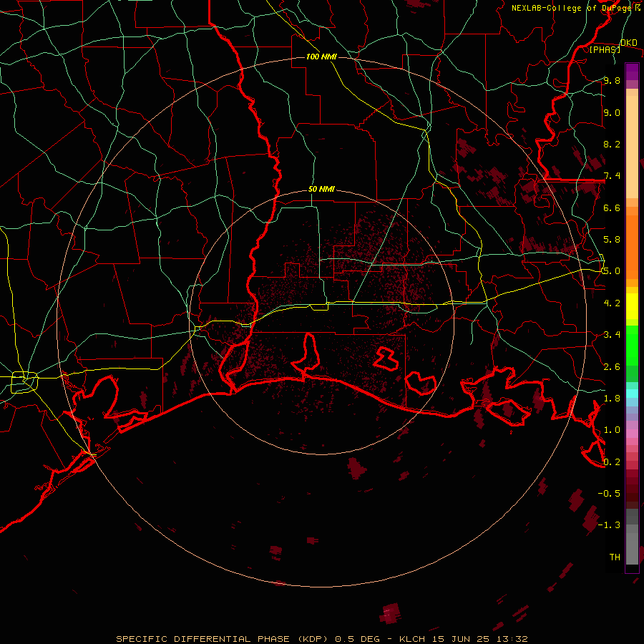Click the 5.8 color scale value
644x644 pixels.
612,240
